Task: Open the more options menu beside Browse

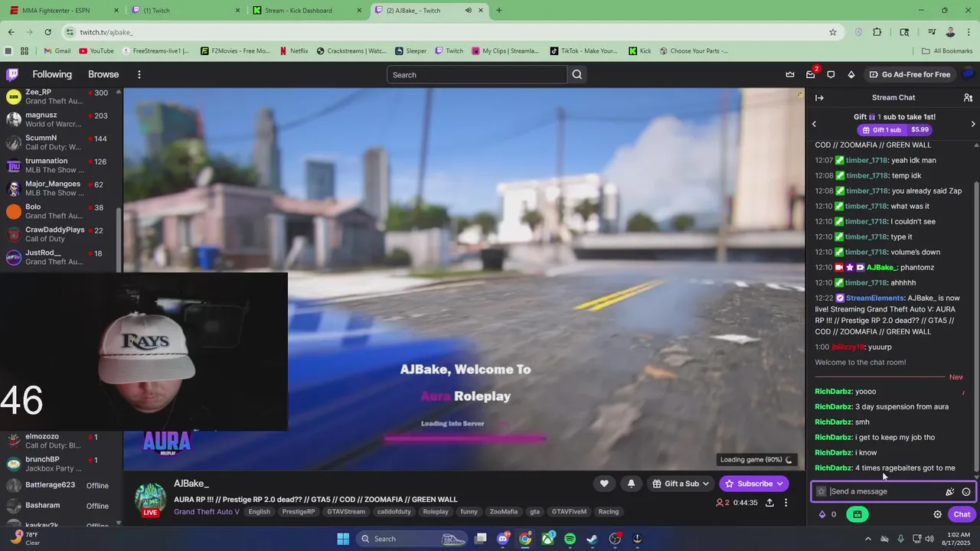Action: click(139, 74)
